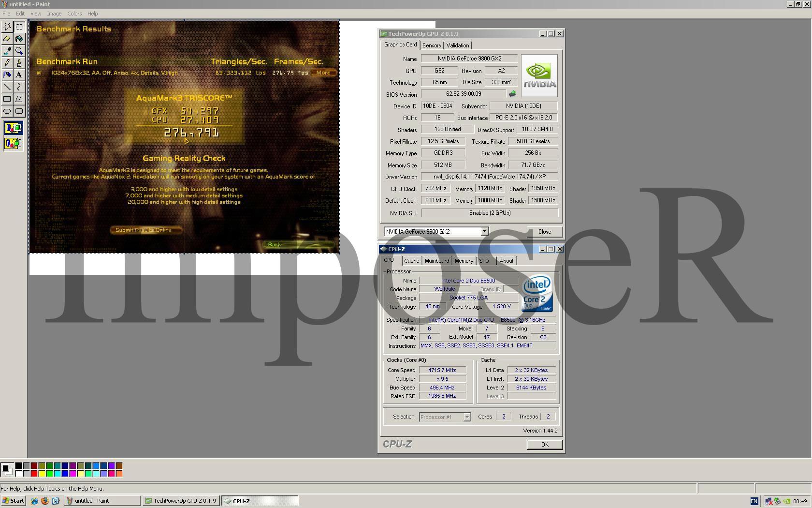
Task: Select the Graphics Card tab in GPU-Z
Action: point(400,45)
